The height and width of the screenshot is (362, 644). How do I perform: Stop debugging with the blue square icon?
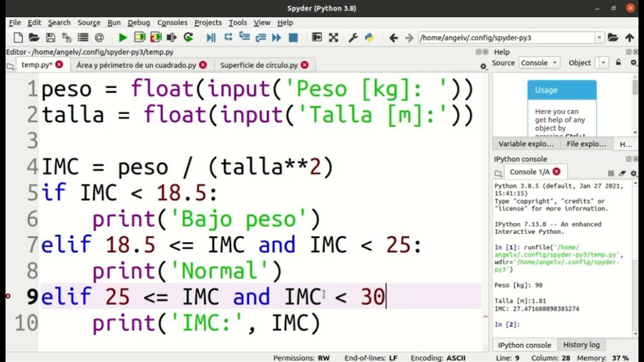click(293, 38)
